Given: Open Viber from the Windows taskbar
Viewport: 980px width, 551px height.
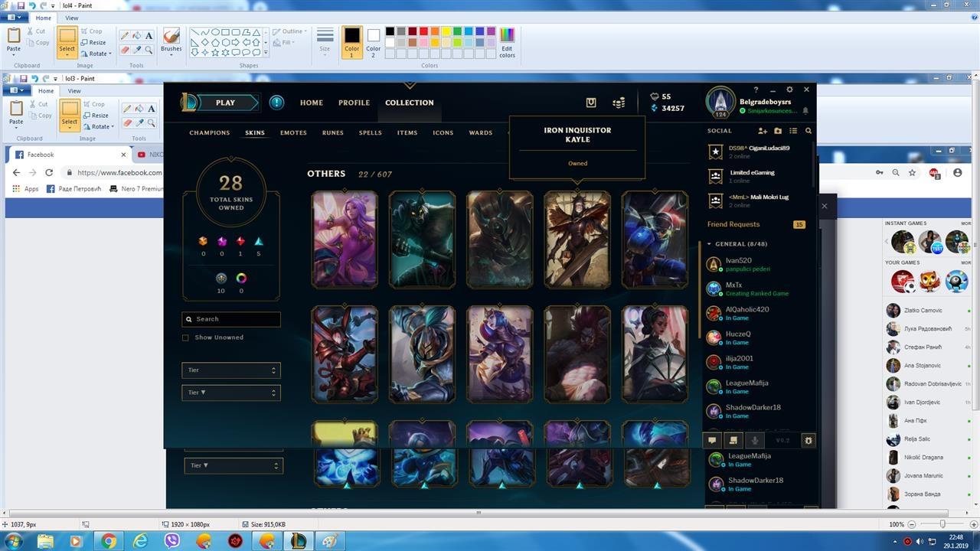Looking at the screenshot, I should tap(171, 541).
